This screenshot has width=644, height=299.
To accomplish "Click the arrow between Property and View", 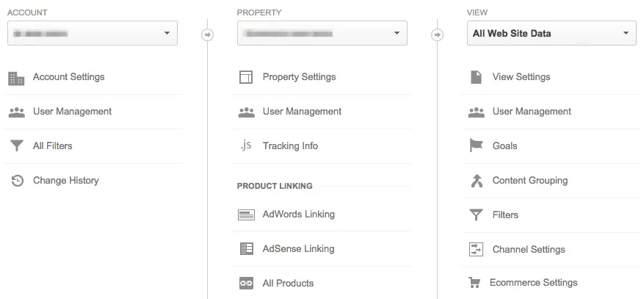I will click(x=437, y=35).
